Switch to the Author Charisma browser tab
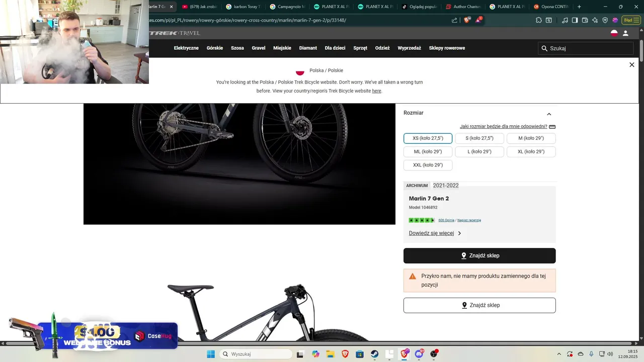The width and height of the screenshot is (644, 362). (x=463, y=7)
